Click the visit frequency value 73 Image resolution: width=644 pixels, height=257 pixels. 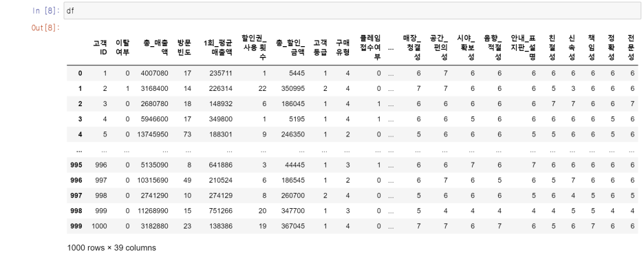[188, 134]
